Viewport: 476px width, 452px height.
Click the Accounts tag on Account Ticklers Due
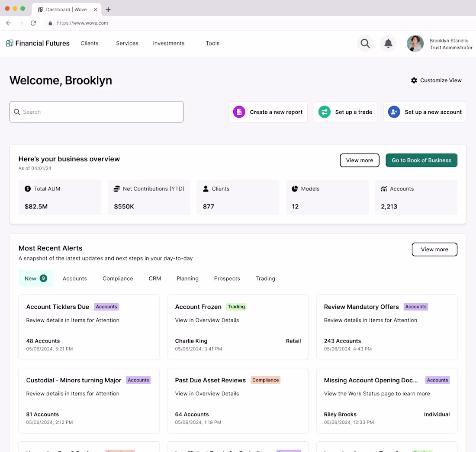[106, 307]
